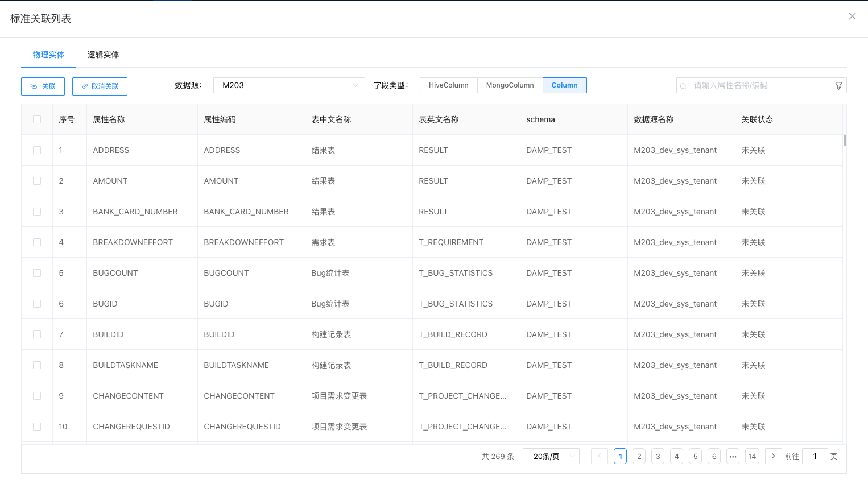The image size is (868, 484).
Task: Choose MongoColumn field type
Action: coord(510,85)
